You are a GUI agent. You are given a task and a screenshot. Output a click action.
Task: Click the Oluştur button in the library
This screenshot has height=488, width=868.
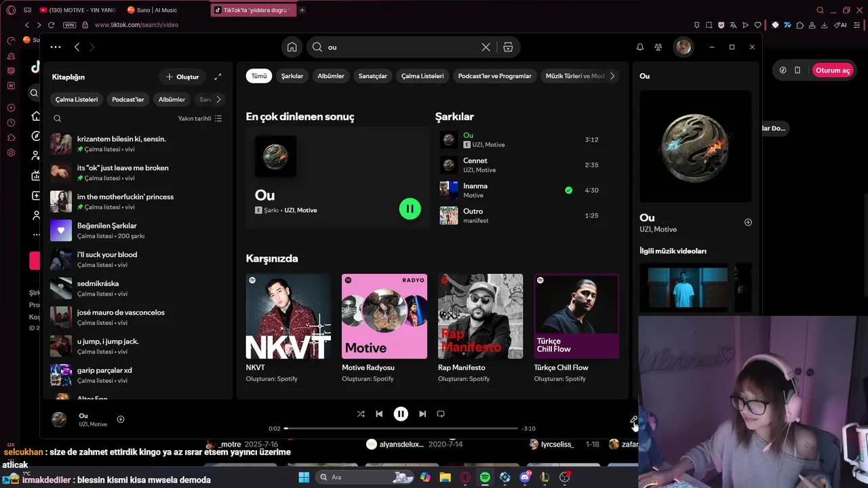(182, 77)
